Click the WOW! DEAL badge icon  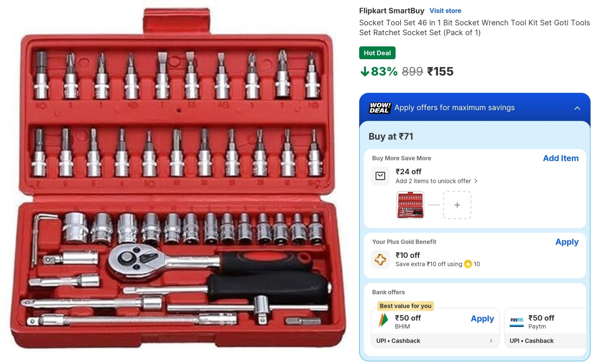pyautogui.click(x=380, y=108)
